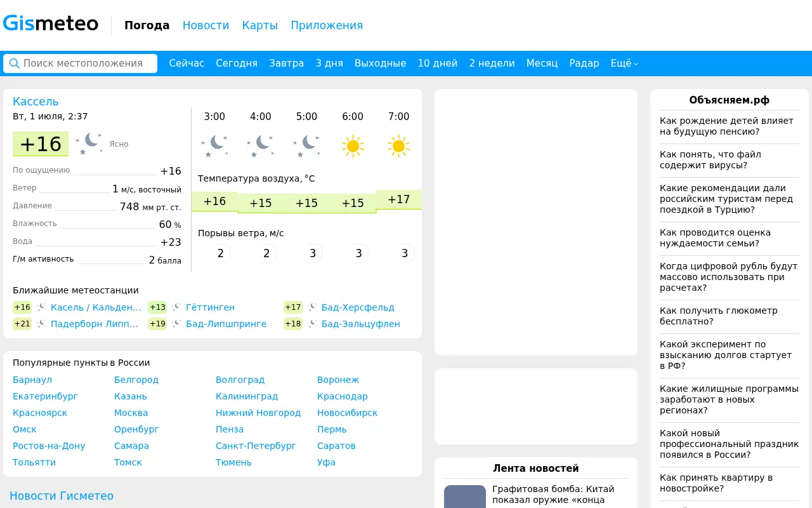Open Москва in popular locations
The image size is (812, 508).
tap(131, 413)
